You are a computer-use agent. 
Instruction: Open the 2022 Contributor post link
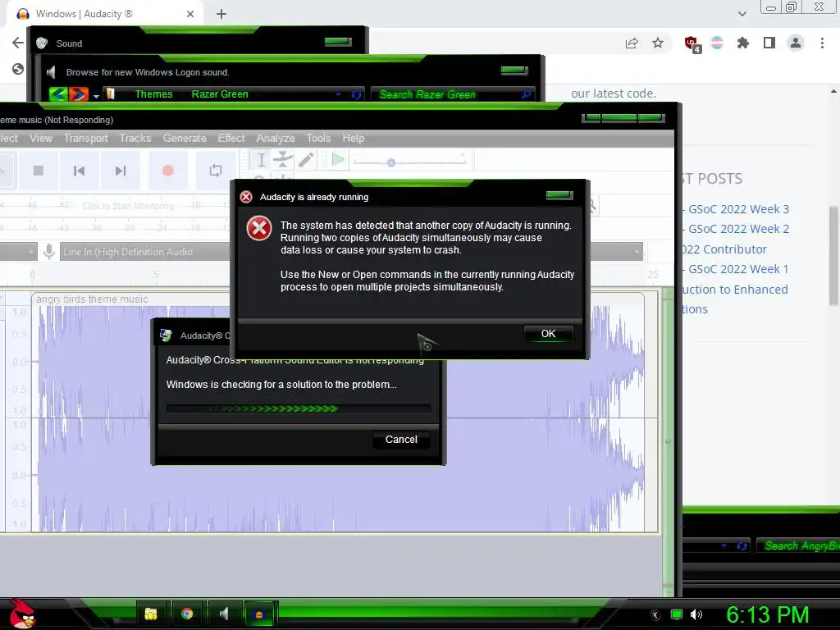[x=724, y=249]
